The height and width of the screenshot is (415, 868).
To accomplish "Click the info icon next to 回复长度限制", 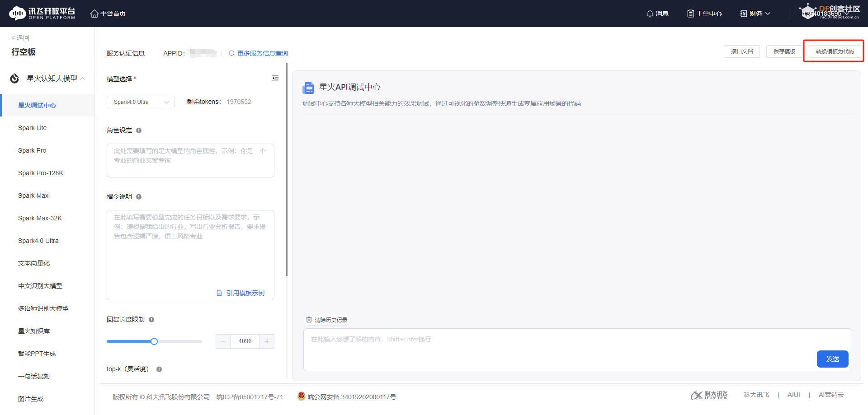I will (x=151, y=320).
